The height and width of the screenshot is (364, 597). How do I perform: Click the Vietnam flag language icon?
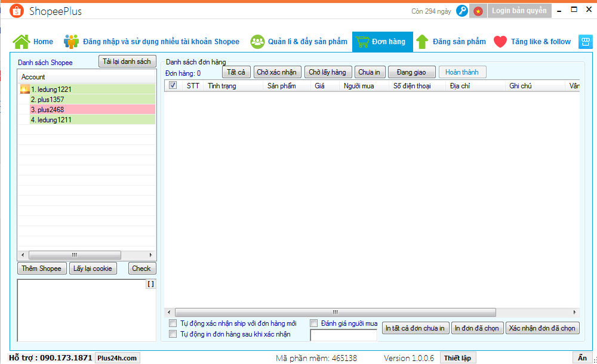click(478, 11)
